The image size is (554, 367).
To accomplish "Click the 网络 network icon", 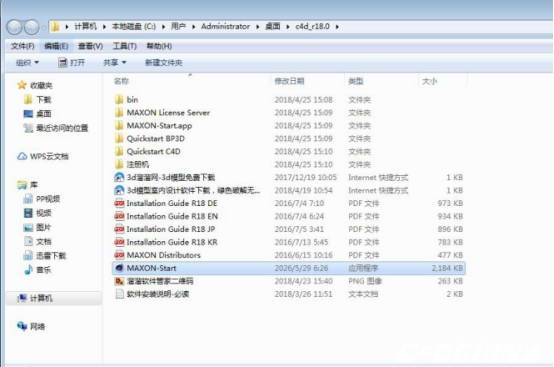I will (x=22, y=326).
